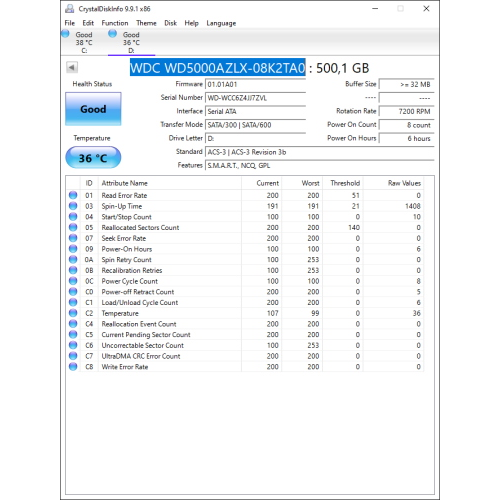Select the Spin-Up Time attribute name
Viewport: 500px width, 500px height.
(x=122, y=206)
